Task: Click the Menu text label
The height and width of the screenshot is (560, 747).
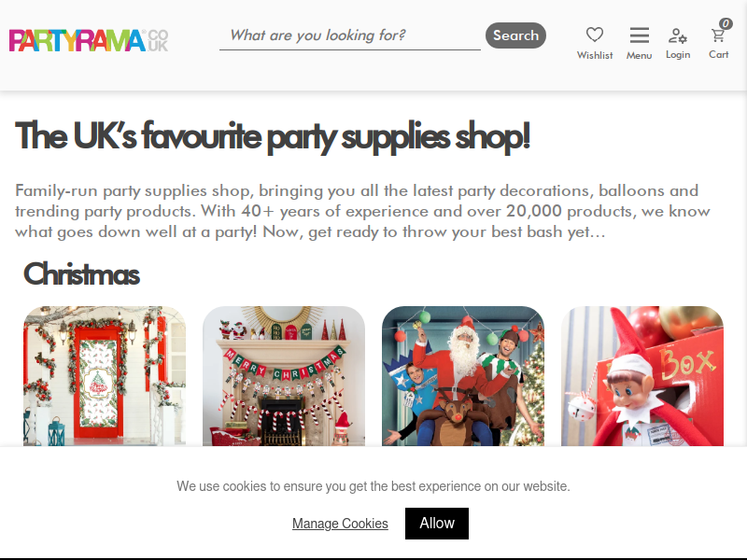Action: 640,55
